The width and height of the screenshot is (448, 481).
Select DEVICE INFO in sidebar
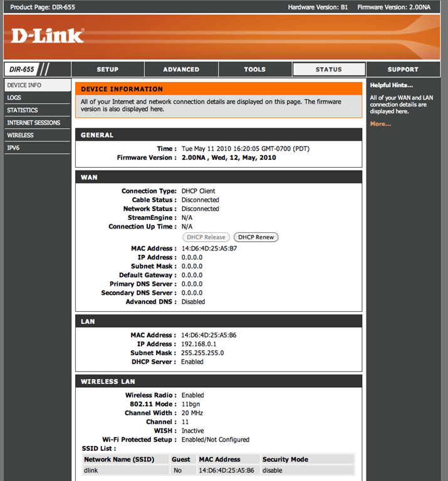point(38,85)
